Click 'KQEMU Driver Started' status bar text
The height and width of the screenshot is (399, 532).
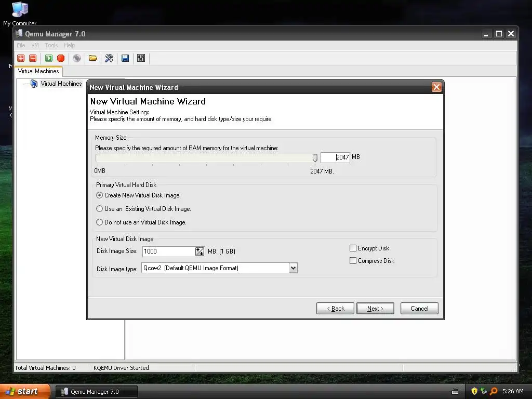click(x=121, y=368)
